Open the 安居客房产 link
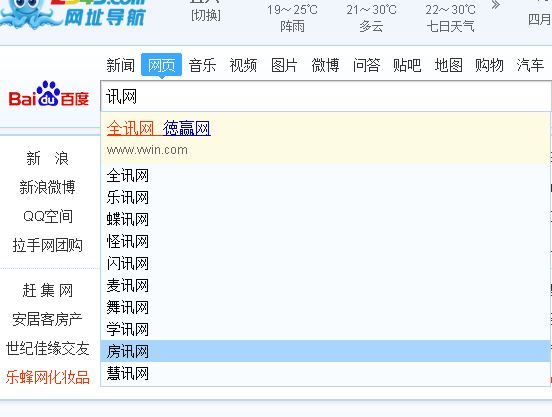This screenshot has width=552, height=417. tap(48, 320)
